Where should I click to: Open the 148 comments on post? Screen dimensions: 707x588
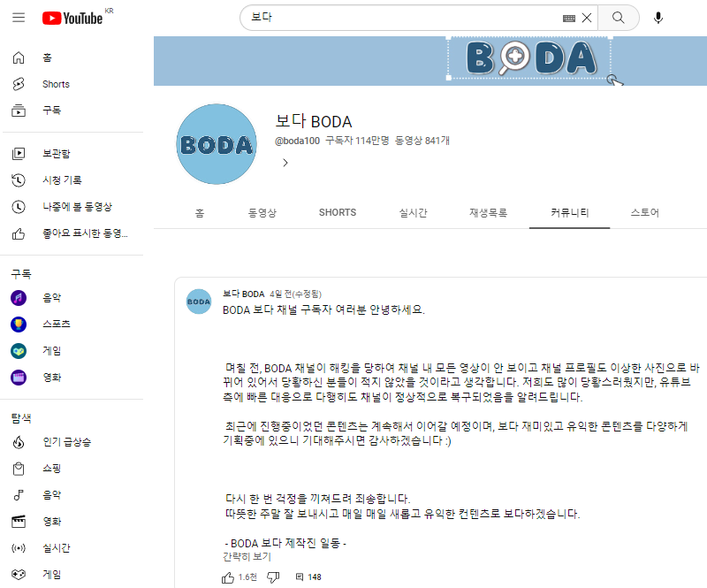click(308, 577)
